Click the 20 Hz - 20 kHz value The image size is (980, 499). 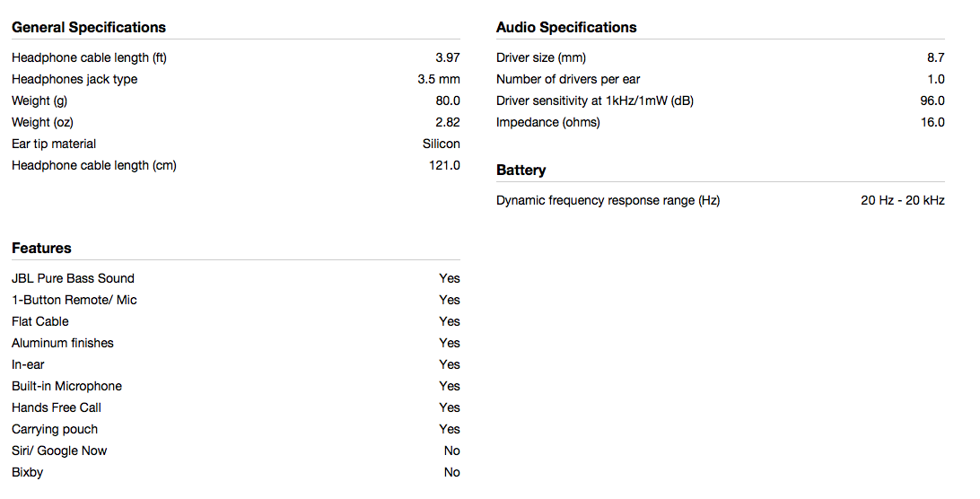pyautogui.click(x=903, y=201)
